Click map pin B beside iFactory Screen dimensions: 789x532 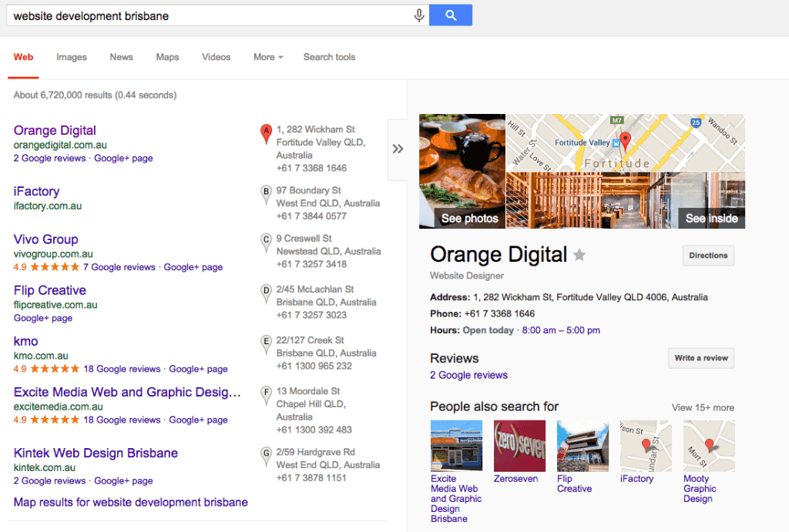pyautogui.click(x=266, y=192)
